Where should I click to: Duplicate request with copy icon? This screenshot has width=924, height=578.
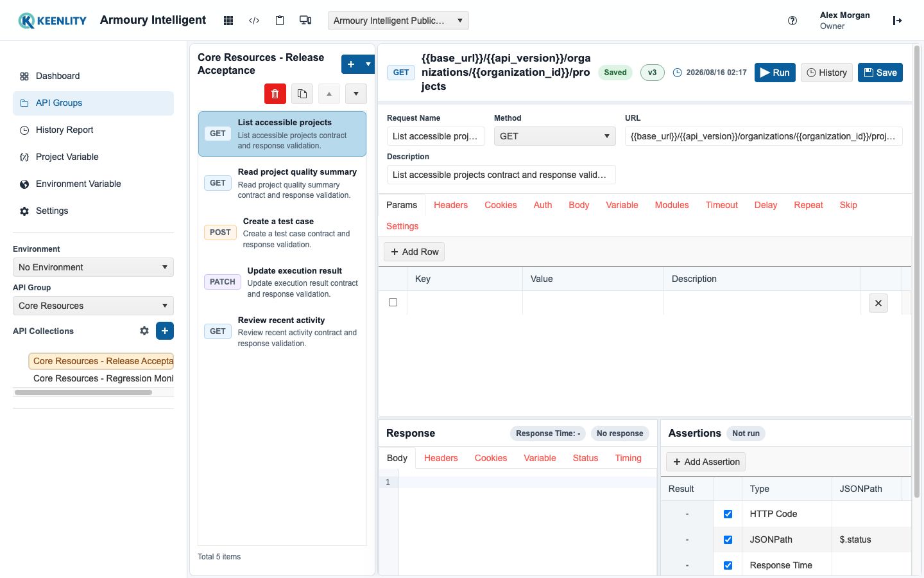tap(302, 94)
